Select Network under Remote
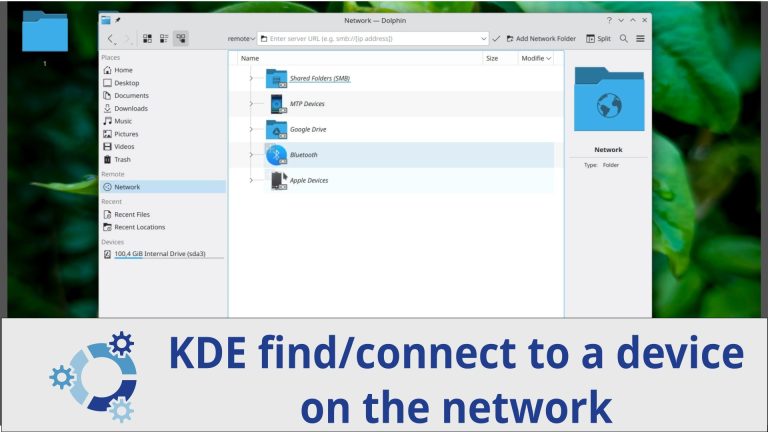This screenshot has height=432, width=768. coord(163,187)
